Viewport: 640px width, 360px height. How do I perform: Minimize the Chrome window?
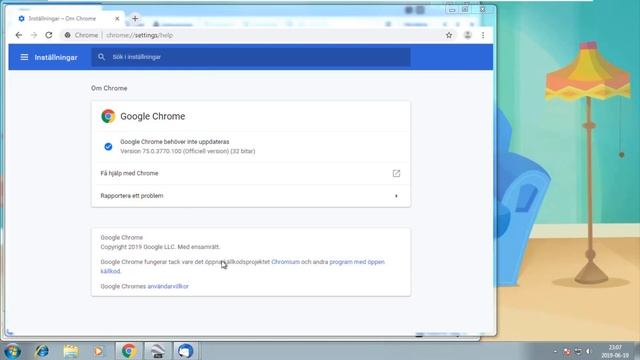[x=452, y=9]
